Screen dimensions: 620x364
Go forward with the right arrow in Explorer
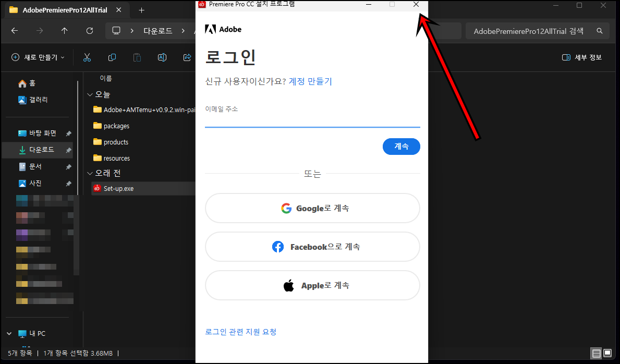click(40, 30)
